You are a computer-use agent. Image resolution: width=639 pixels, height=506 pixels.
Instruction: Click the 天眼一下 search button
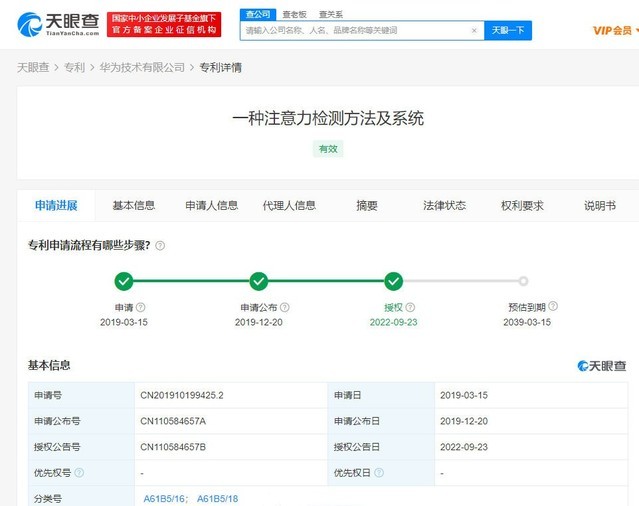click(x=508, y=31)
